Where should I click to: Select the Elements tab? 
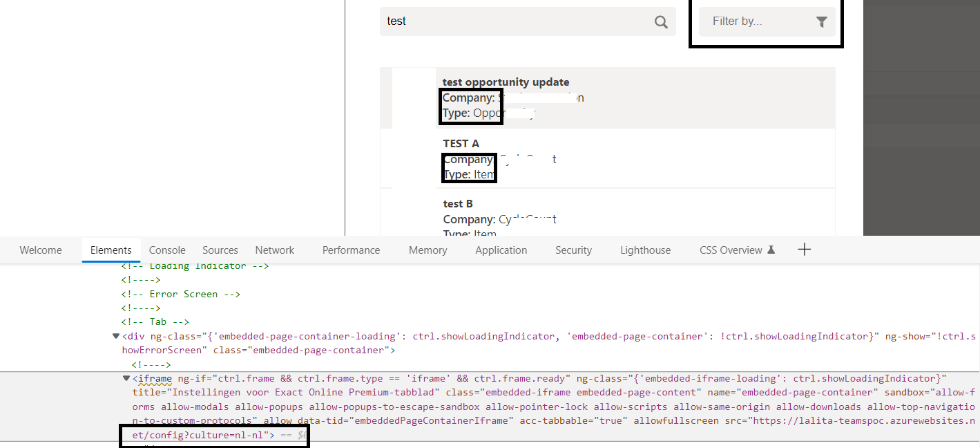111,250
